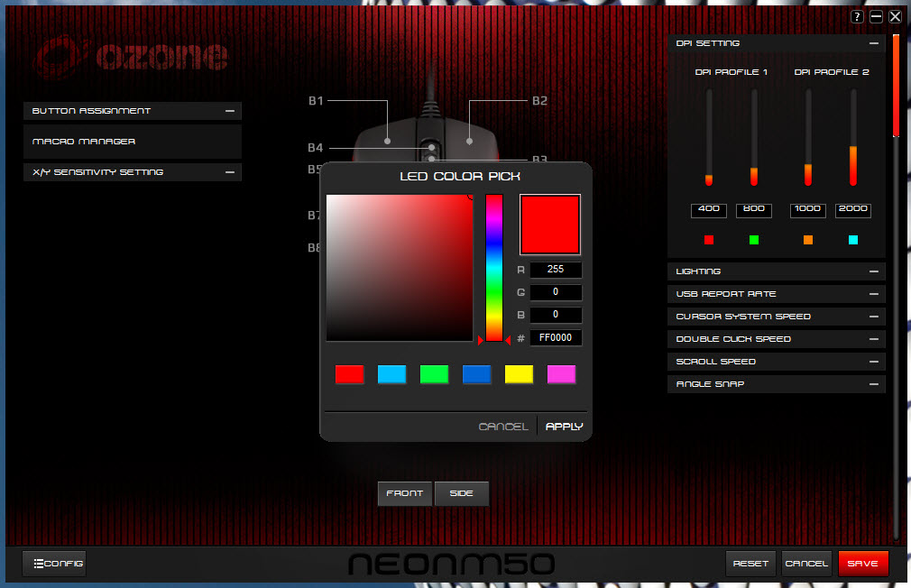Choose the magenta preset swatch
The width and height of the screenshot is (911, 588).
click(562, 374)
